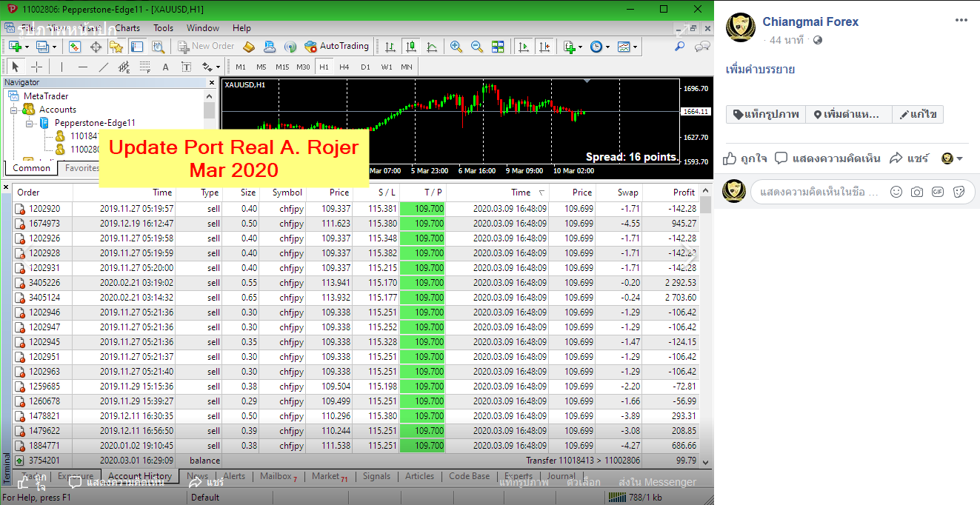Open the Help menu

point(241,28)
